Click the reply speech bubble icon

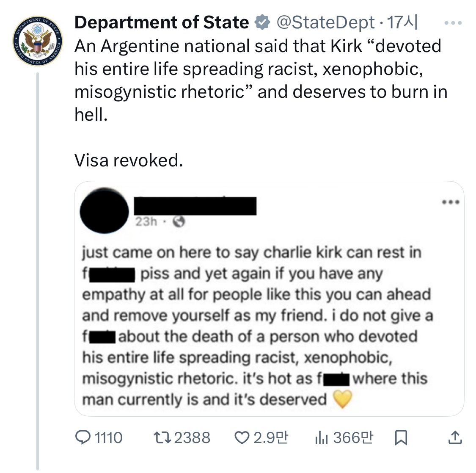[82, 437]
